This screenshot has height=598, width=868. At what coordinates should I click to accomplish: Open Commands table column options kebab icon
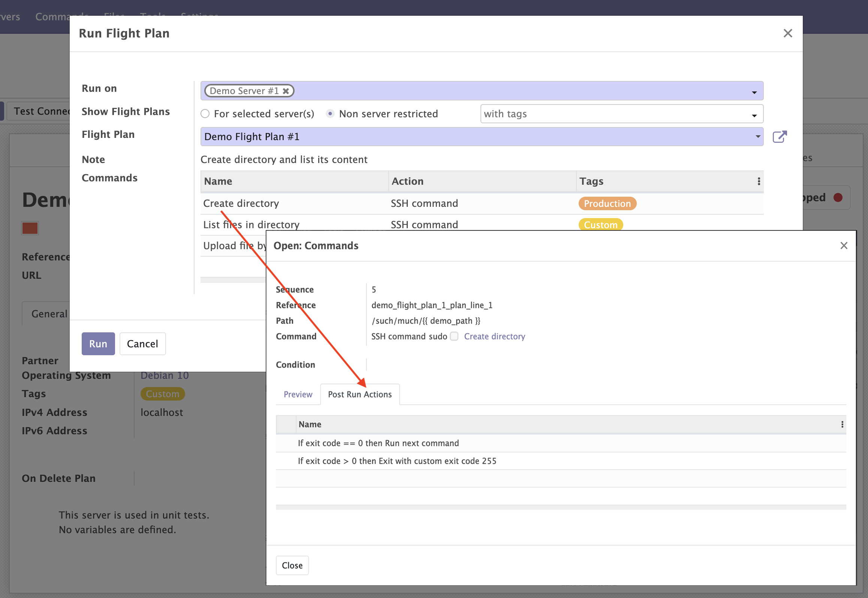click(x=759, y=181)
